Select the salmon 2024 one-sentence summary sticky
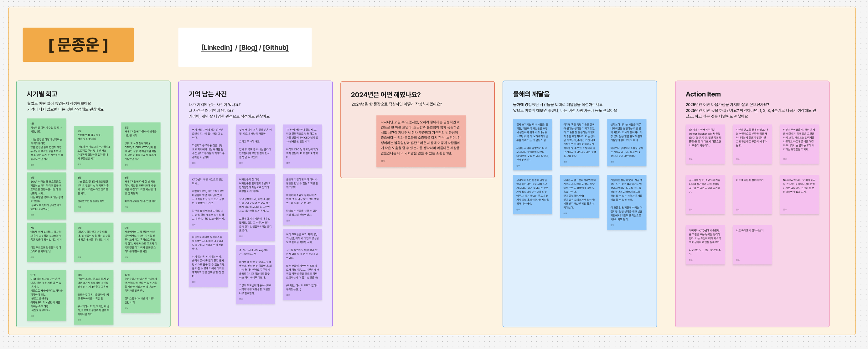This screenshot has height=349, width=868. pos(421,141)
